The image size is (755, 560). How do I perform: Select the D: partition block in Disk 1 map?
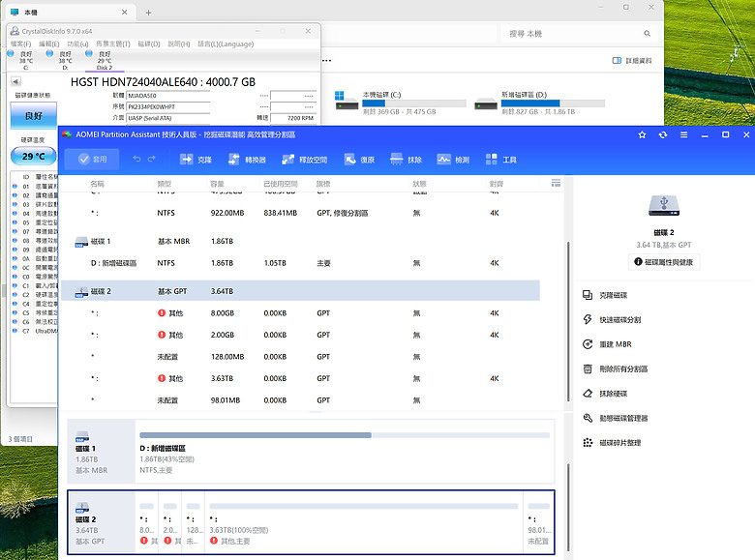point(345,452)
